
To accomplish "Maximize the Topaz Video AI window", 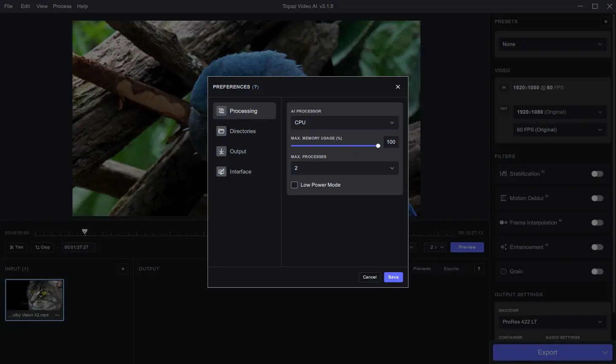I will [595, 6].
